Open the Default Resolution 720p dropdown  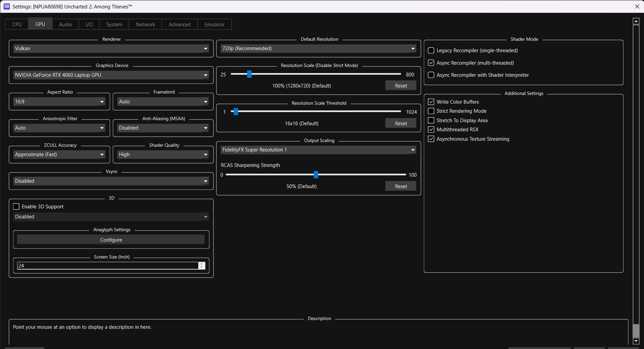(318, 49)
